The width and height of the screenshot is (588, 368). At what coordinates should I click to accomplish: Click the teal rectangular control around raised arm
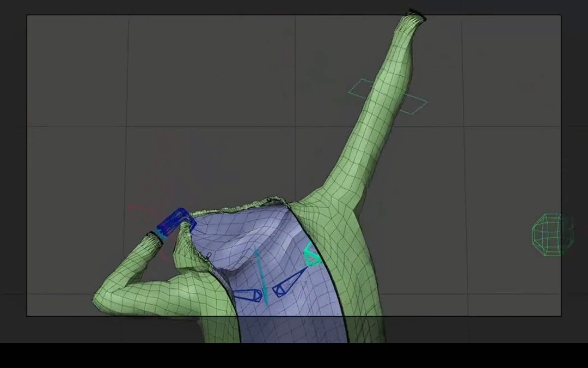[x=388, y=97]
